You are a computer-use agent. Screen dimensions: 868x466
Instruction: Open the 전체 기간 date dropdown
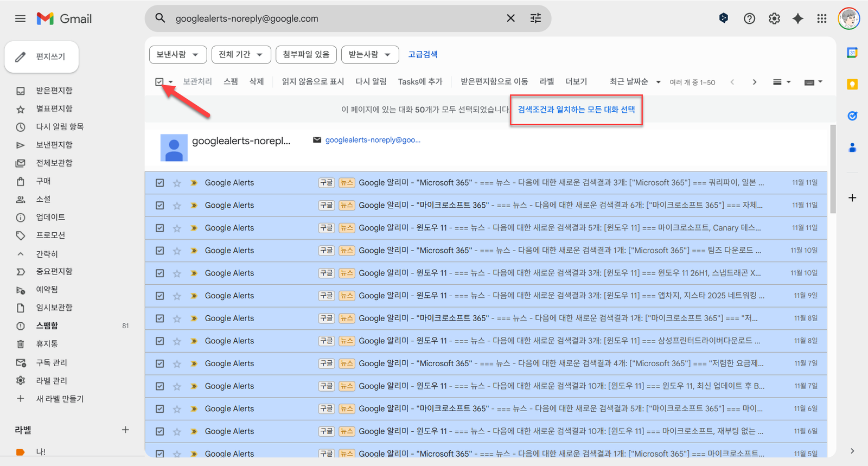(x=240, y=55)
